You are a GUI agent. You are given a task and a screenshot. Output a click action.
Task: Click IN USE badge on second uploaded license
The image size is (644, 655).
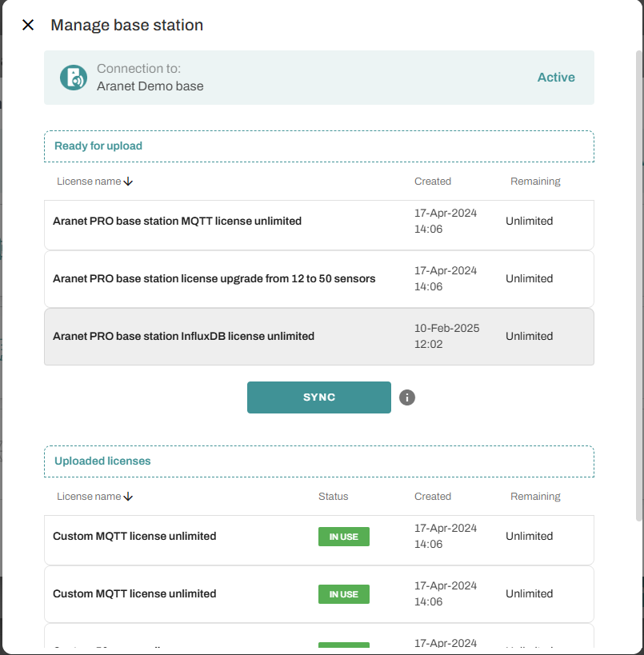pyautogui.click(x=343, y=594)
